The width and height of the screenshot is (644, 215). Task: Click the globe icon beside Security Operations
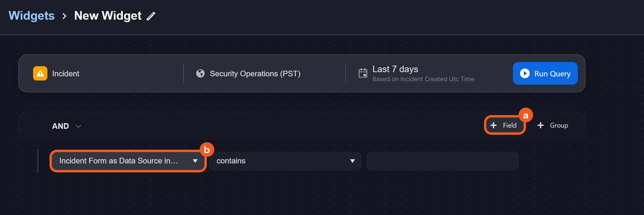coord(200,73)
